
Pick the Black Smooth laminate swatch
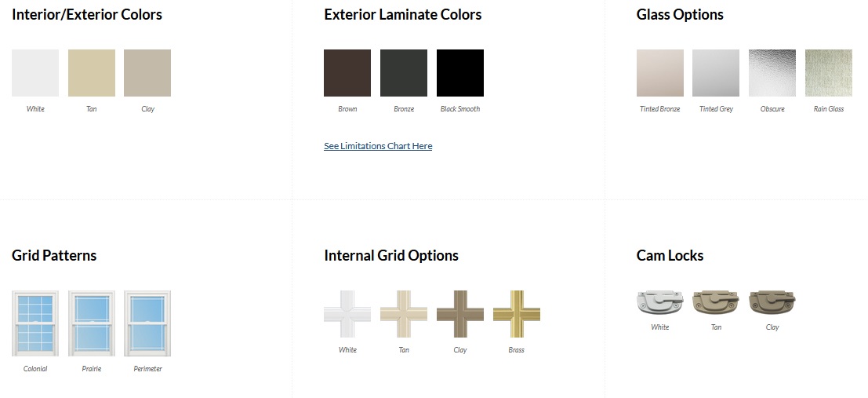(460, 73)
